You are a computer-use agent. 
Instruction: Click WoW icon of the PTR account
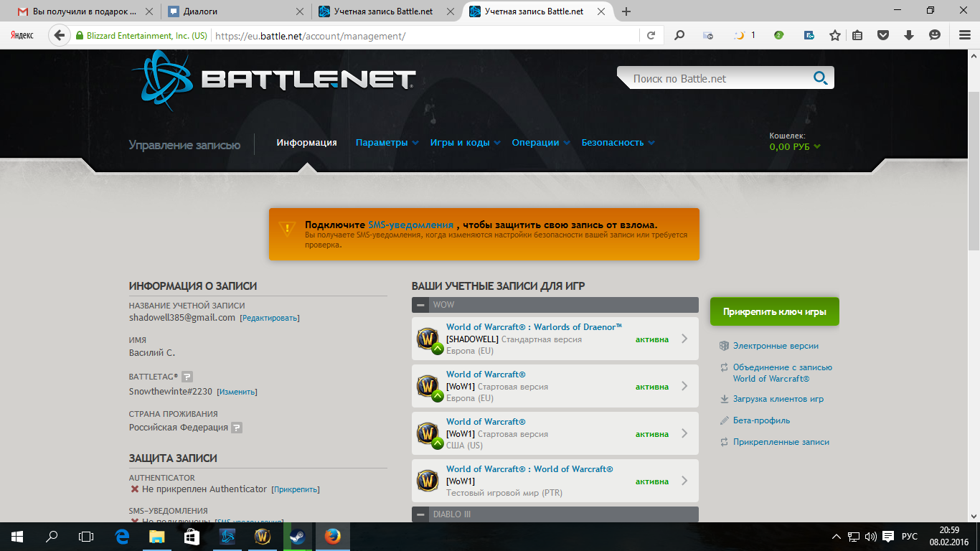click(x=428, y=481)
